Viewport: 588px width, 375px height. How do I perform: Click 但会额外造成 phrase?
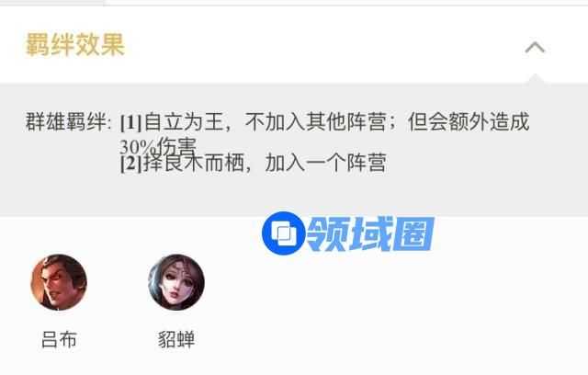click(x=469, y=122)
